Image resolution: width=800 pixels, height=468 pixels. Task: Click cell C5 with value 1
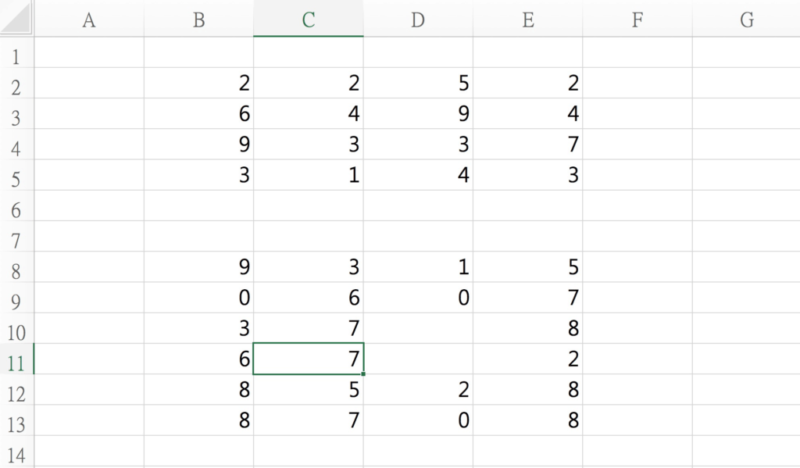click(x=308, y=176)
